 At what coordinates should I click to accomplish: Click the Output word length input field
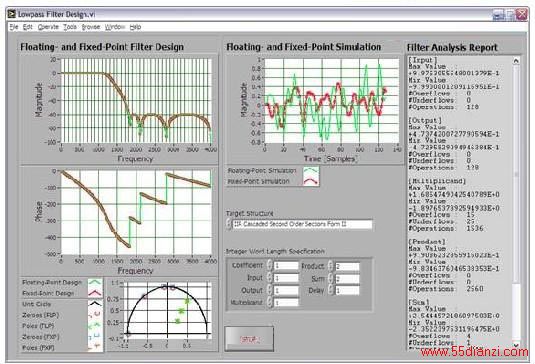point(286,291)
